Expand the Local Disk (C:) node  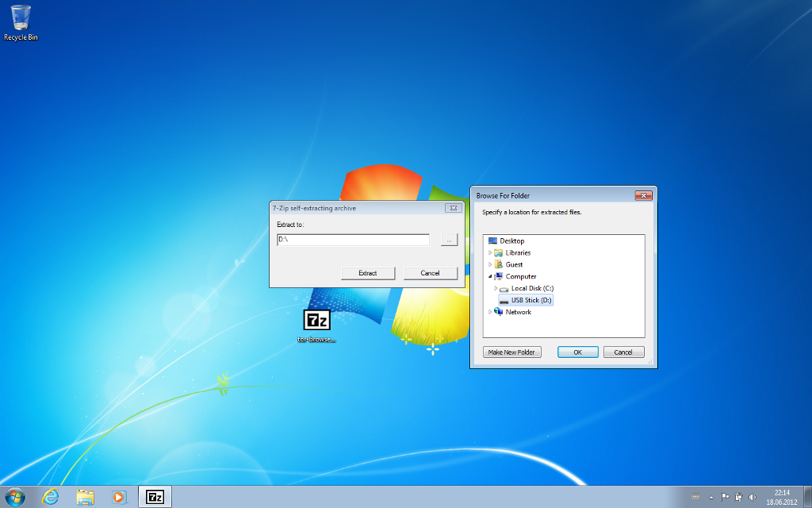496,288
